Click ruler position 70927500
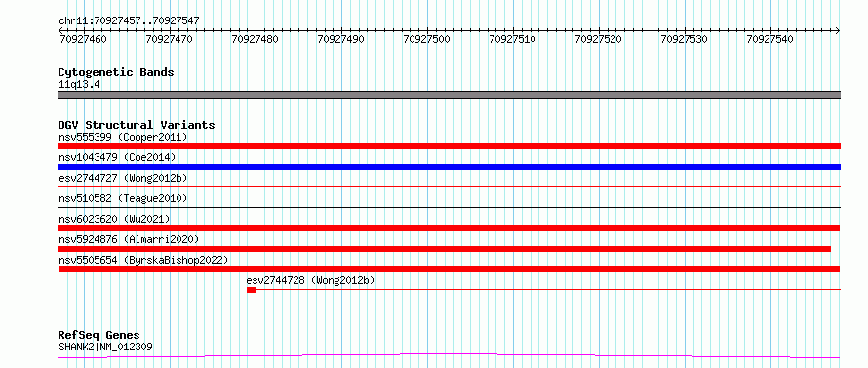 (427, 39)
